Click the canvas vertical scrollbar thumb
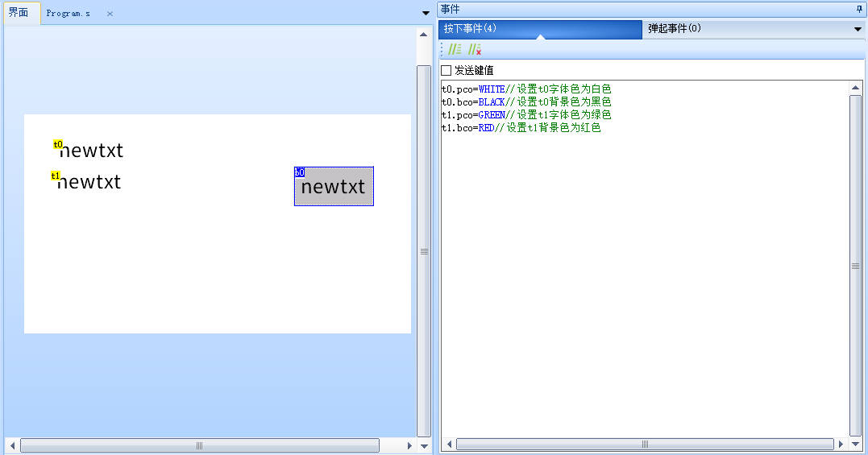 tap(424, 250)
